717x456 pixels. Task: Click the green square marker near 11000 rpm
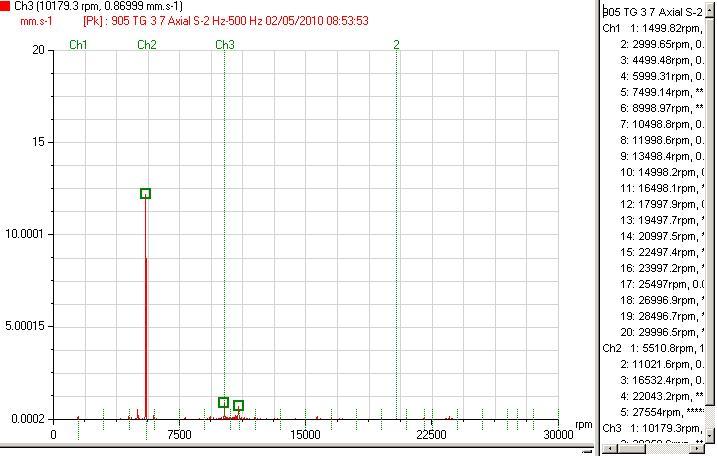238,405
